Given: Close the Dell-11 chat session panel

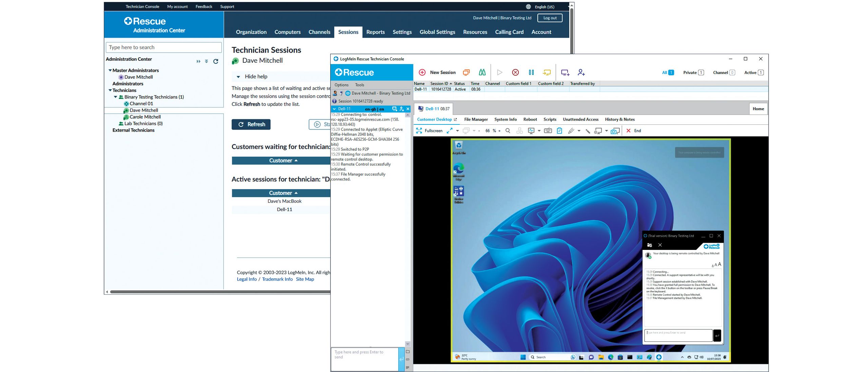Looking at the screenshot, I should click(408, 109).
